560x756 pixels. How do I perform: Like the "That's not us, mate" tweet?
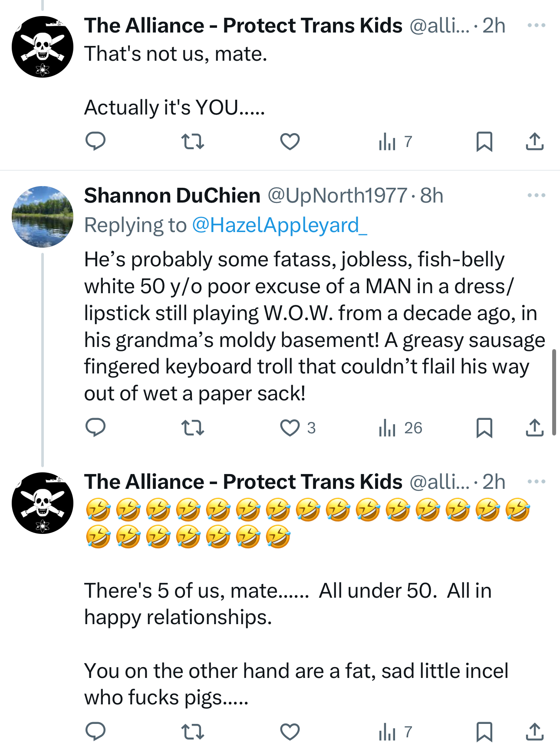[x=290, y=141]
